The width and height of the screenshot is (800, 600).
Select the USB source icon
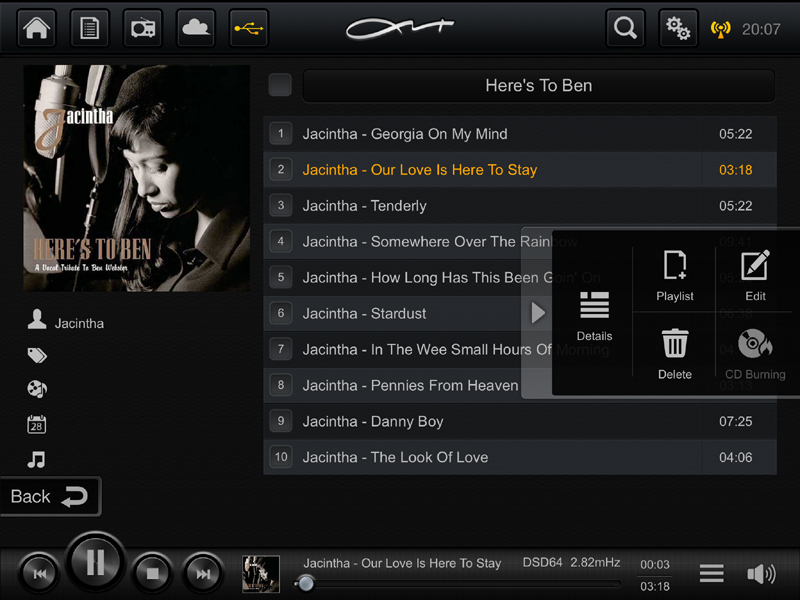tap(249, 28)
